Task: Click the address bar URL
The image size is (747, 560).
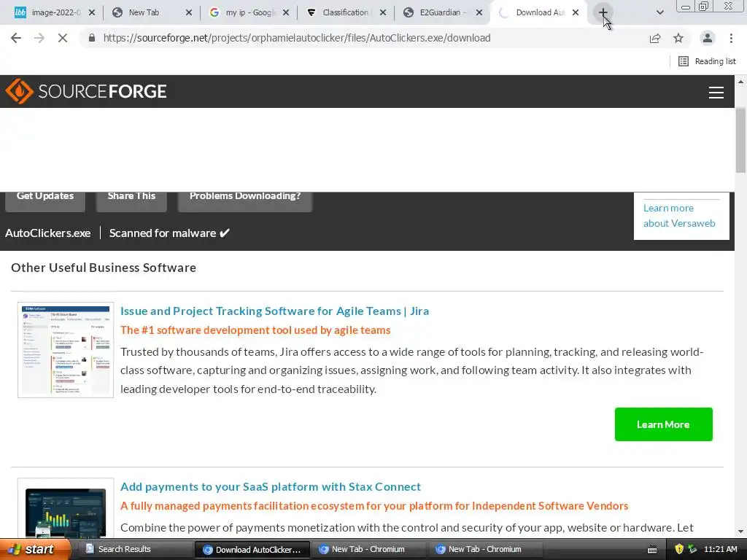Action: pyautogui.click(x=297, y=38)
